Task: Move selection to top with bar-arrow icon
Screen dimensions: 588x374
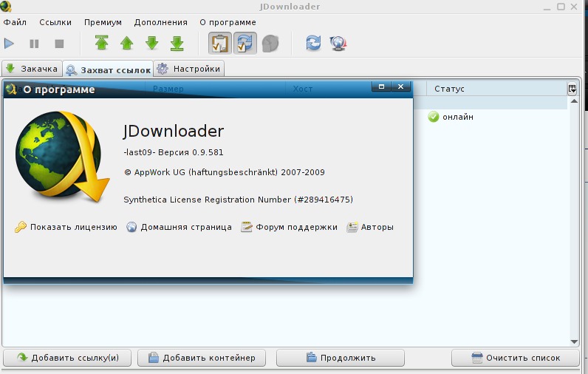Action: (x=102, y=43)
